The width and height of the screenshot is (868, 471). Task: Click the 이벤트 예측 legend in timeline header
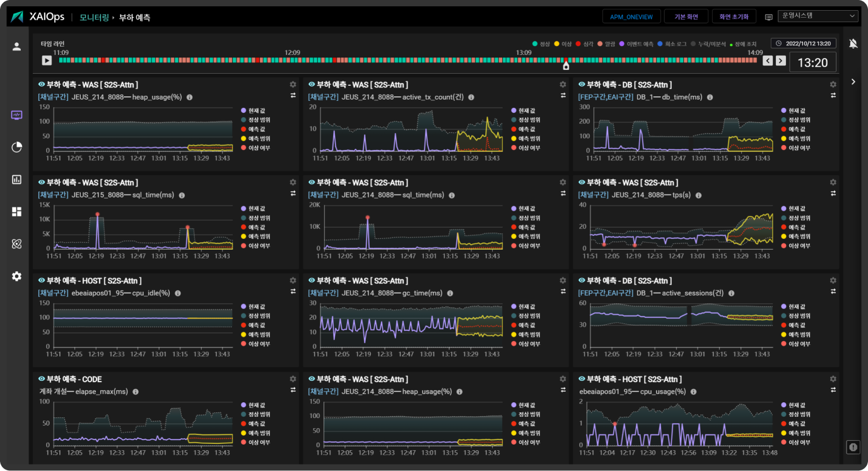(x=637, y=44)
